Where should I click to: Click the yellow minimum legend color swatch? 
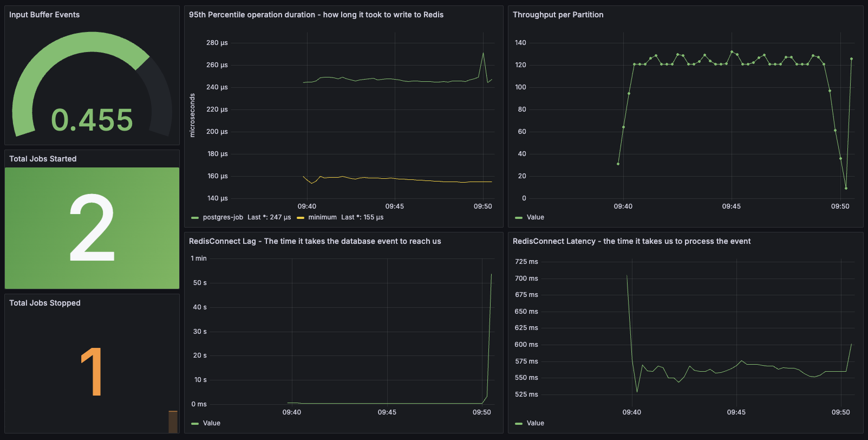[x=301, y=218]
